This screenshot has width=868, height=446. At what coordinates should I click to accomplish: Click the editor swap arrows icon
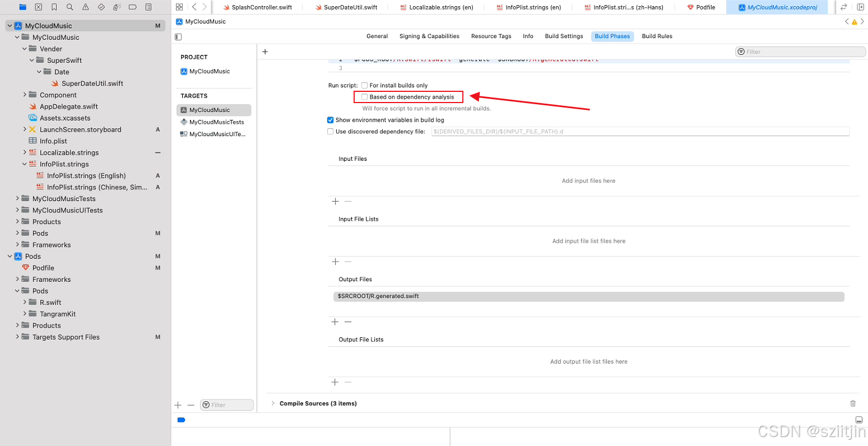pos(843,7)
